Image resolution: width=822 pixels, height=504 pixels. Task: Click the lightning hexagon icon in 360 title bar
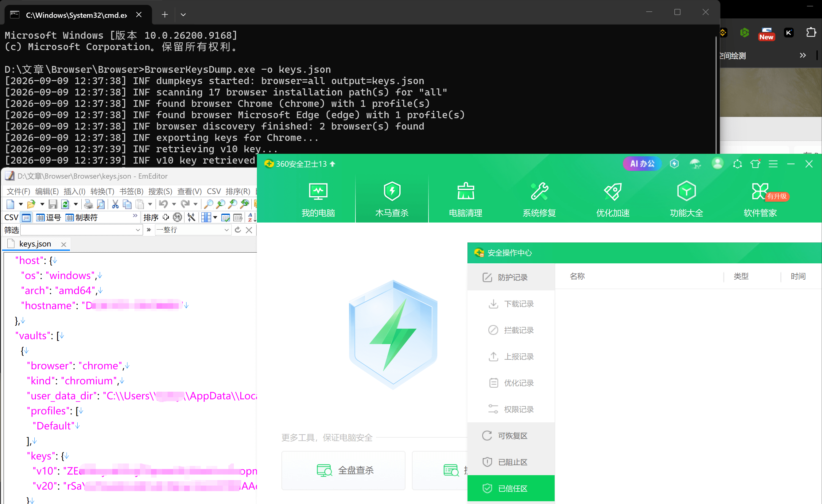[674, 164]
